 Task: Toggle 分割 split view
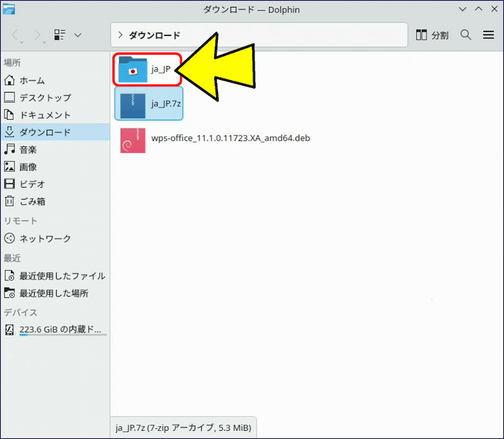point(433,35)
